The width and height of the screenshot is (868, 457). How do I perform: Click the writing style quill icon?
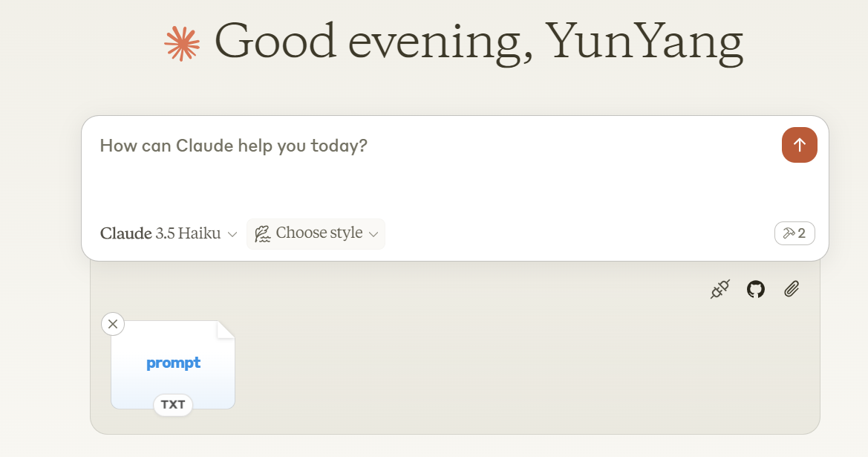262,233
